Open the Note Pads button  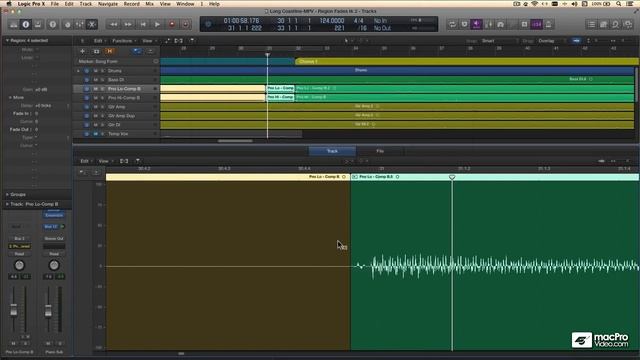pyautogui.click(x=603, y=24)
